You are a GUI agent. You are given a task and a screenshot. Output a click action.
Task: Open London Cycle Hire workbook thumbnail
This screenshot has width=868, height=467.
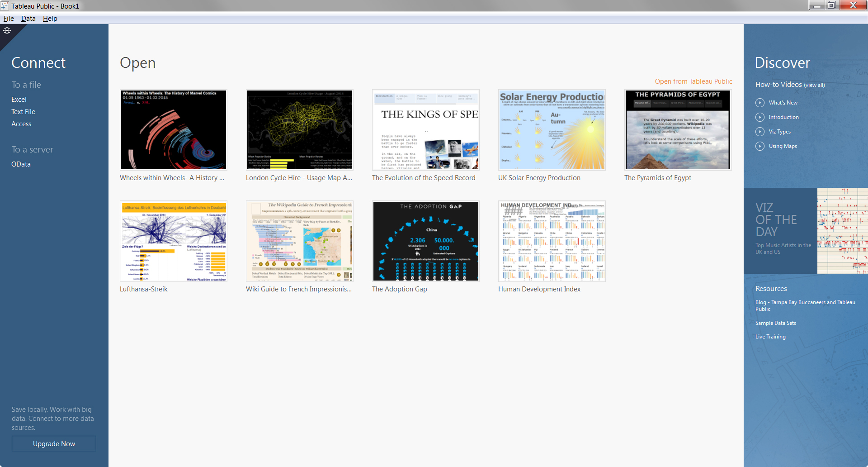[300, 130]
